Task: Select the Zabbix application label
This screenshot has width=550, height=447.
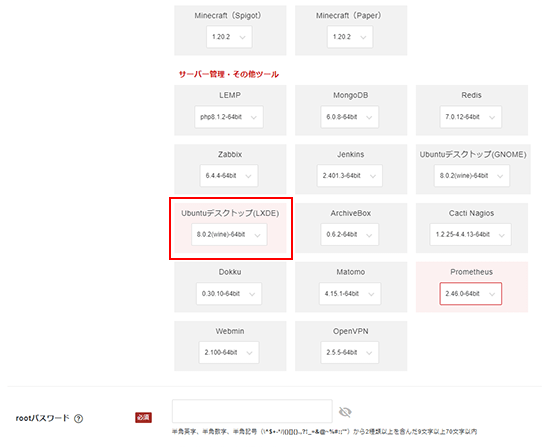Action: point(230,154)
